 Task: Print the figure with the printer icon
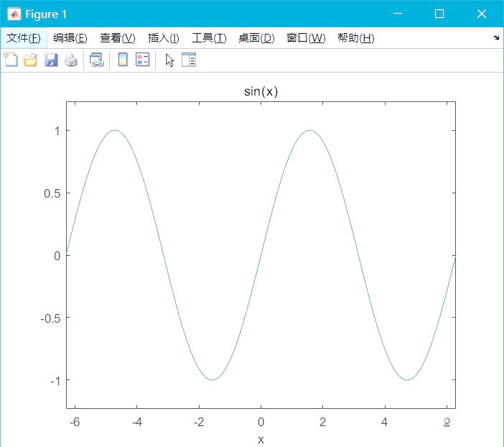click(71, 60)
